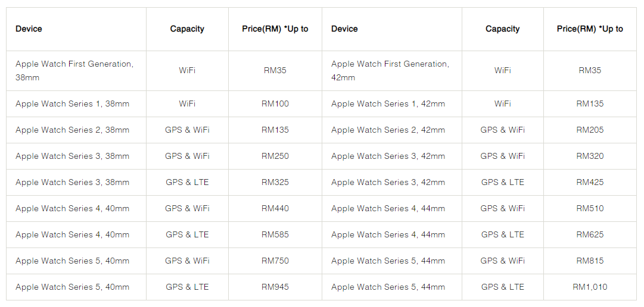The width and height of the screenshot is (644, 307).
Task: Click the Apple Watch Series 2, 38mm cell
Action: click(72, 130)
